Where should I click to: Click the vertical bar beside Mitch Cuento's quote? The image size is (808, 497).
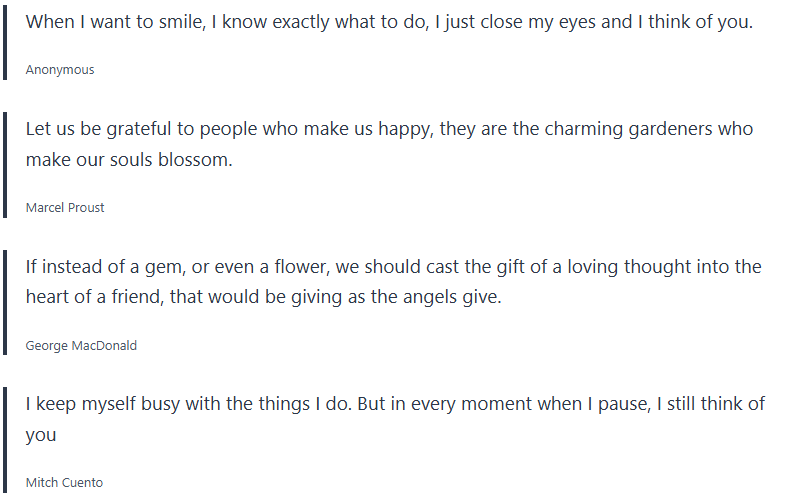[6, 438]
